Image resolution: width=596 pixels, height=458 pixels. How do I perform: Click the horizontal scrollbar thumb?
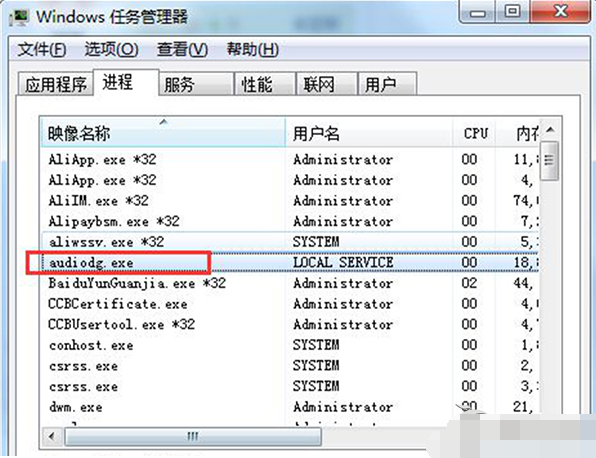pos(193,436)
